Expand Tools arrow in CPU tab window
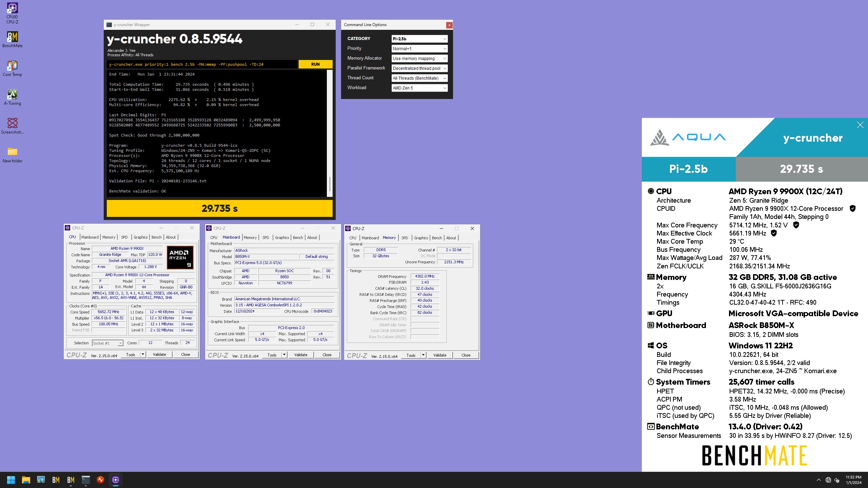This screenshot has height=488, width=868. click(143, 354)
